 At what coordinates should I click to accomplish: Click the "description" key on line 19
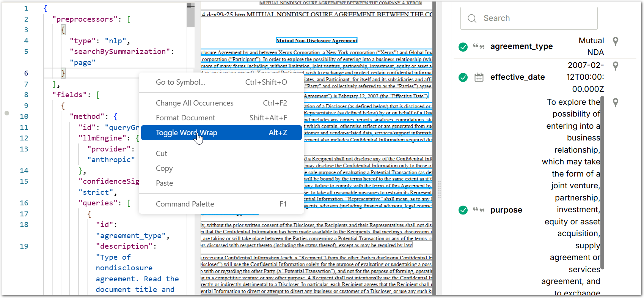tap(124, 246)
